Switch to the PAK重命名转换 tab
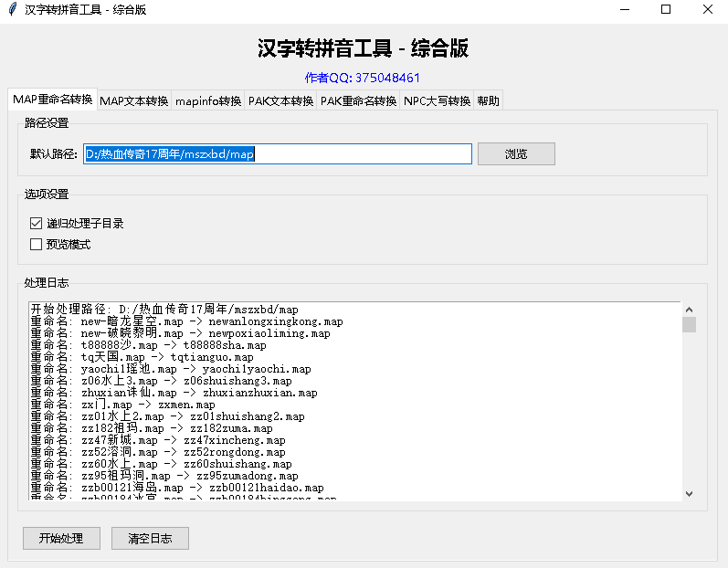 358,101
